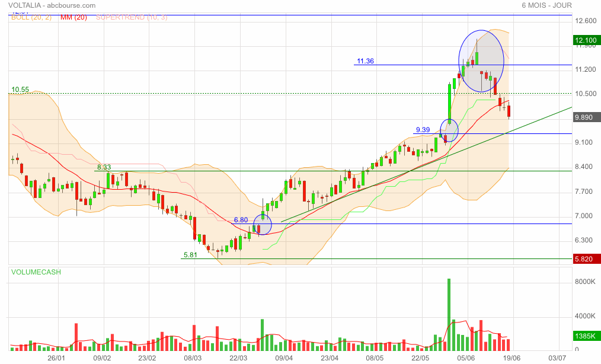The width and height of the screenshot is (601, 364).
Task: Click the 19/06 date label
Action: (512, 358)
